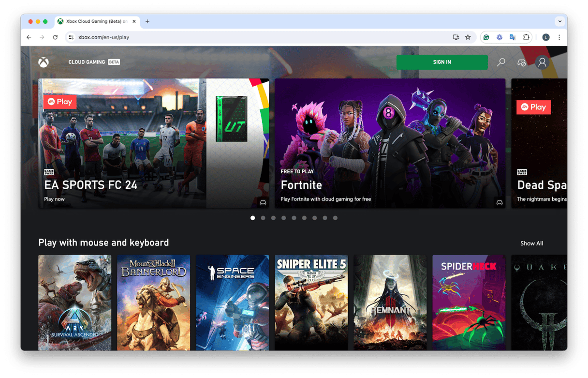
Task: Click the controller disconnected status icon
Action: pyautogui.click(x=521, y=62)
